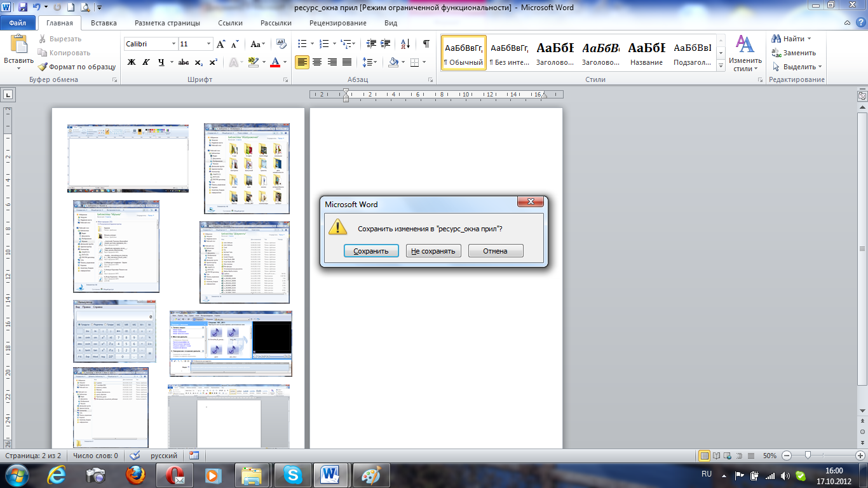This screenshot has width=868, height=488.
Task: Open the line spacing dropdown
Action: point(370,62)
